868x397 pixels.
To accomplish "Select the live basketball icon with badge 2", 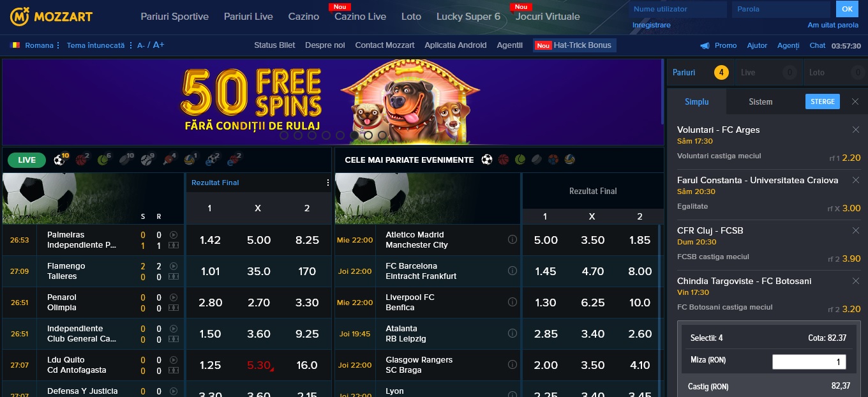I will (x=82, y=160).
